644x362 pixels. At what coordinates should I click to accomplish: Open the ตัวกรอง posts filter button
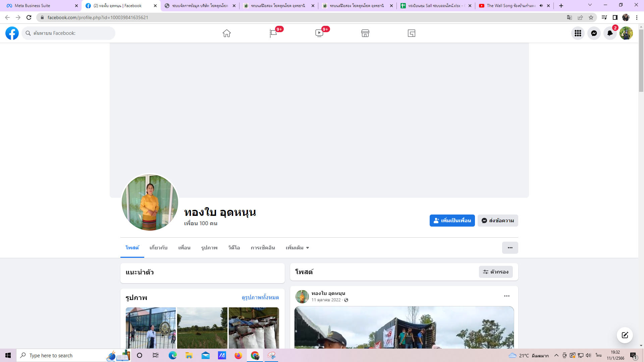pyautogui.click(x=495, y=272)
